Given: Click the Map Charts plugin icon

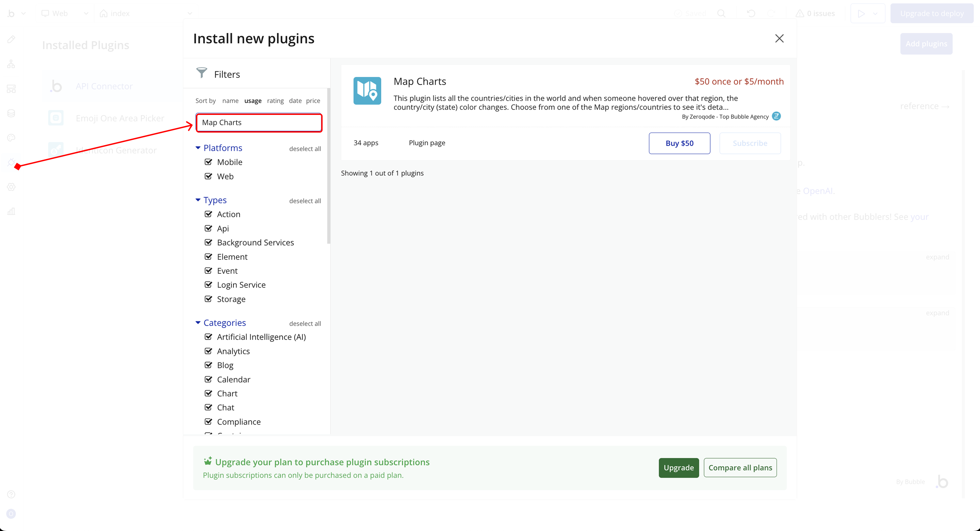Looking at the screenshot, I should (367, 90).
